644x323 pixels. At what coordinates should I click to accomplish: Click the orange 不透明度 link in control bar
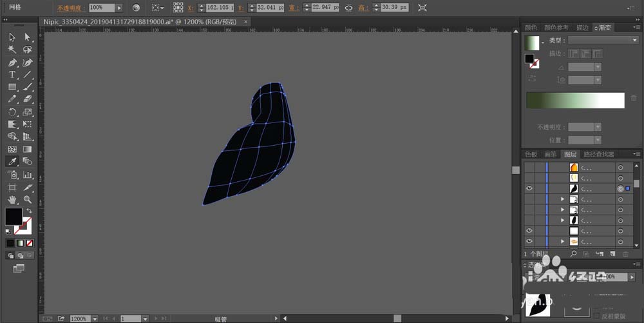point(71,8)
